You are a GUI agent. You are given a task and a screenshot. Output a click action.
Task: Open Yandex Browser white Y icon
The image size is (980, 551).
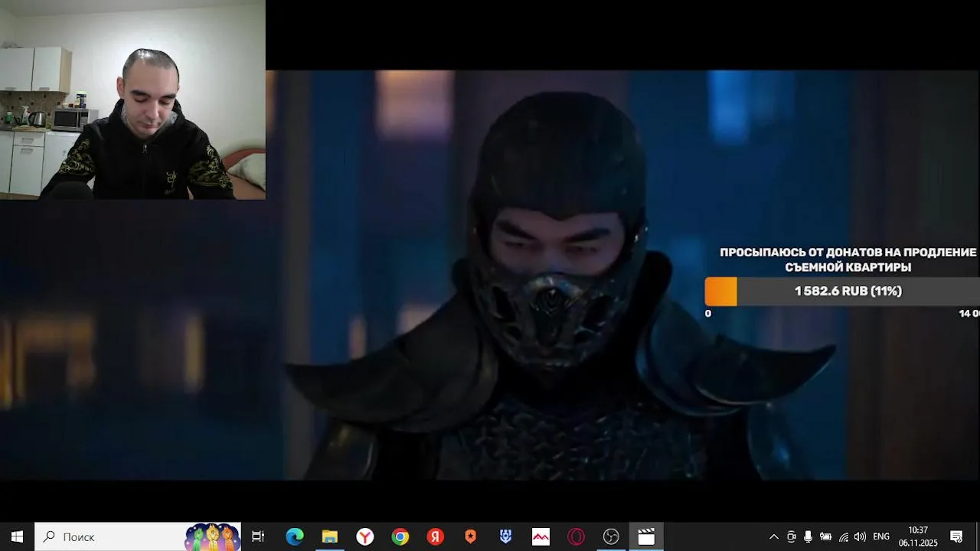365,536
